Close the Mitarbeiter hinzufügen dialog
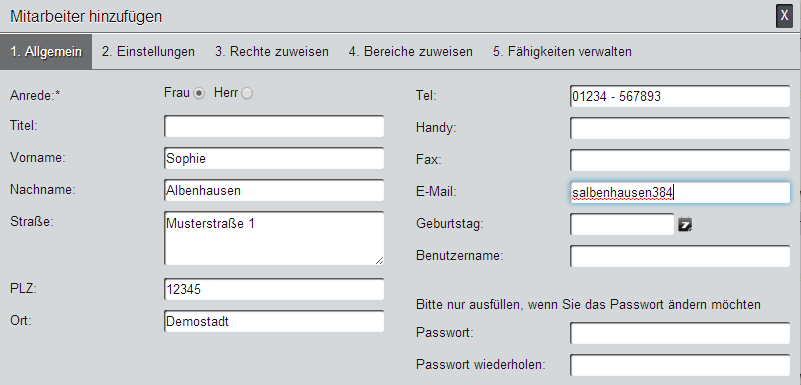This screenshot has width=801, height=385. tap(784, 16)
